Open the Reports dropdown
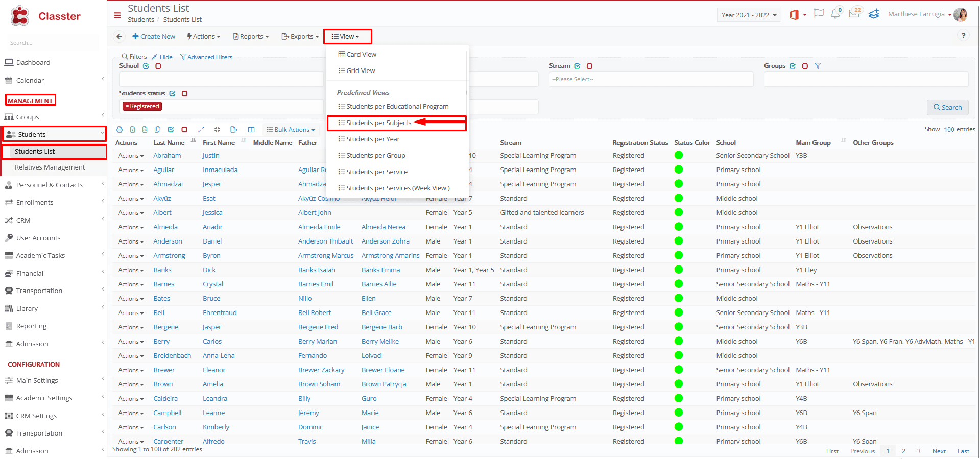 251,37
